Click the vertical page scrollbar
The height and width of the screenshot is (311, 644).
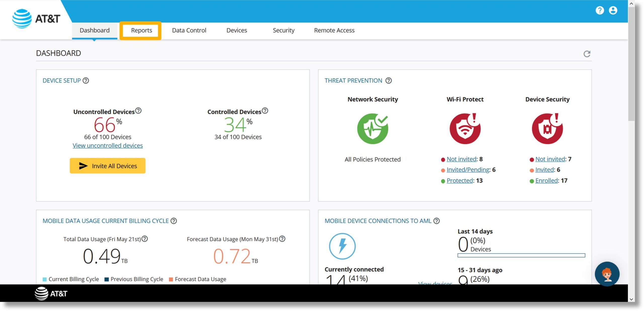click(631, 64)
